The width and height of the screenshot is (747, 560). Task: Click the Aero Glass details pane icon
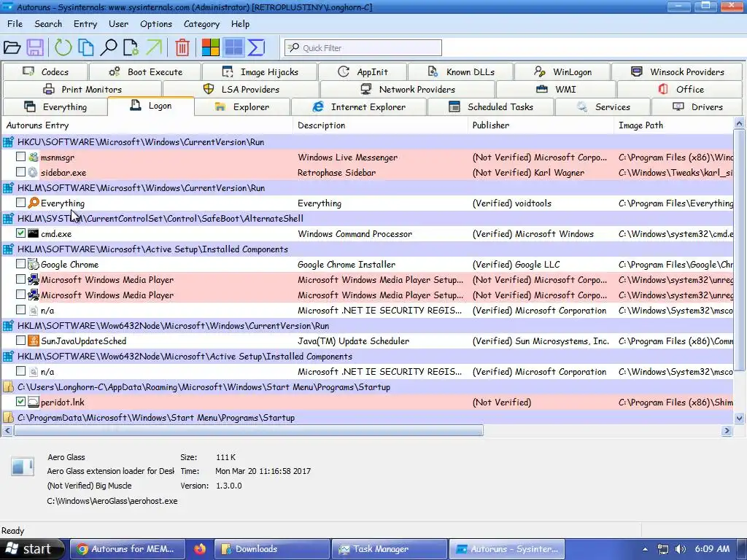(23, 466)
